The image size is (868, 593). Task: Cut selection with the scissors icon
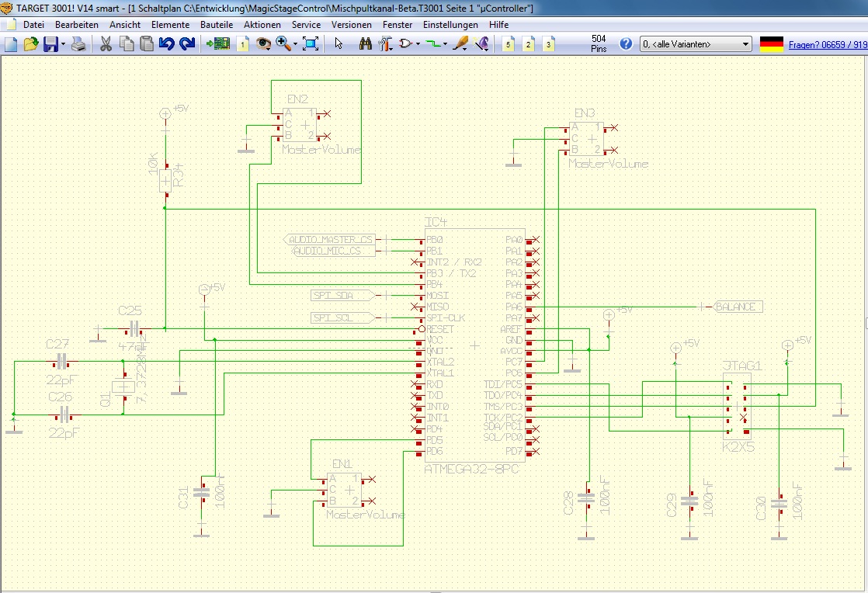tap(106, 44)
